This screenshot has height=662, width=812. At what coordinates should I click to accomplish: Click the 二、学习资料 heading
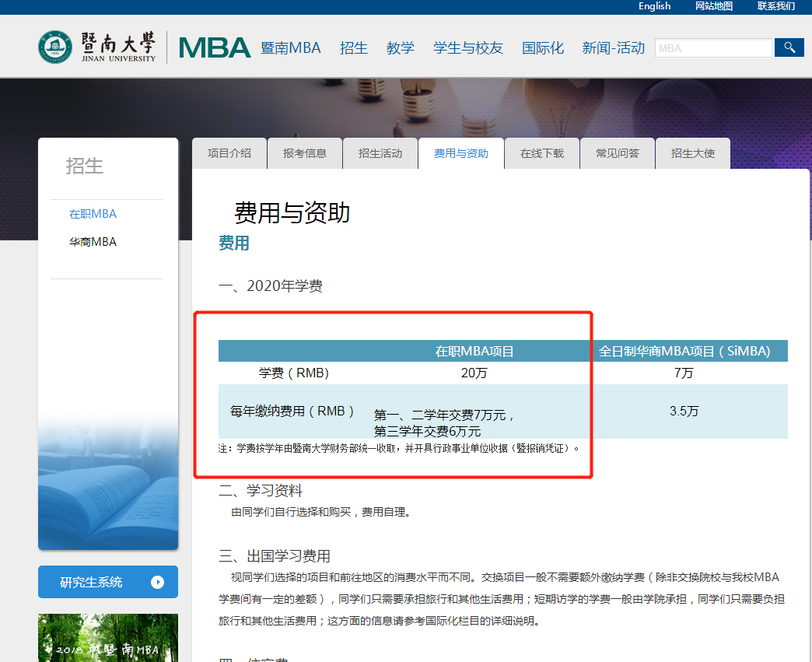click(261, 491)
